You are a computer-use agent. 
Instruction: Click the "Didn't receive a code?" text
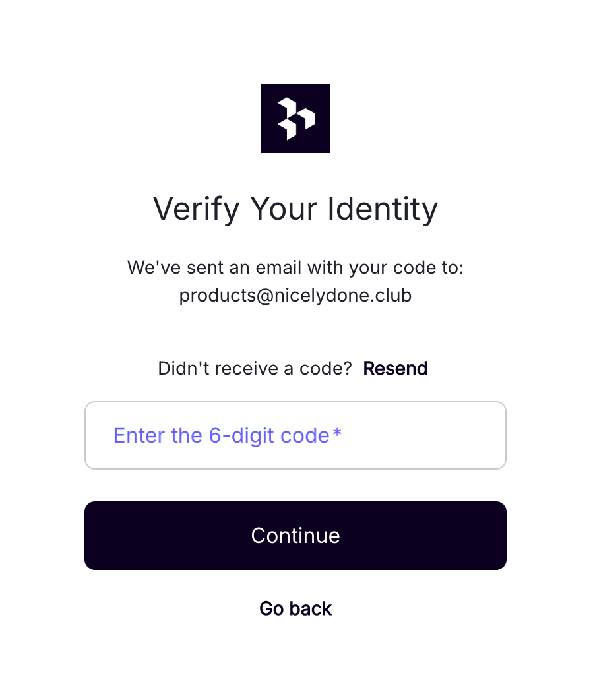pos(255,368)
